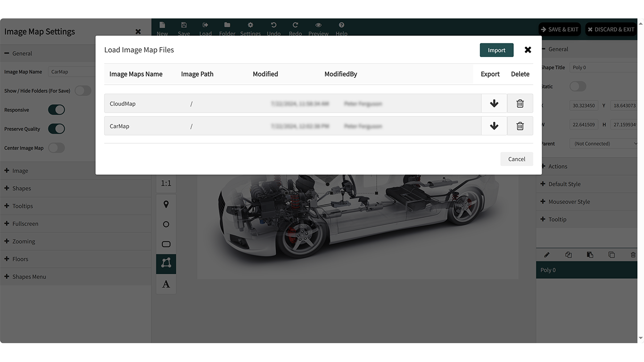Select the pin marker shape tool
644x362 pixels.
166,205
